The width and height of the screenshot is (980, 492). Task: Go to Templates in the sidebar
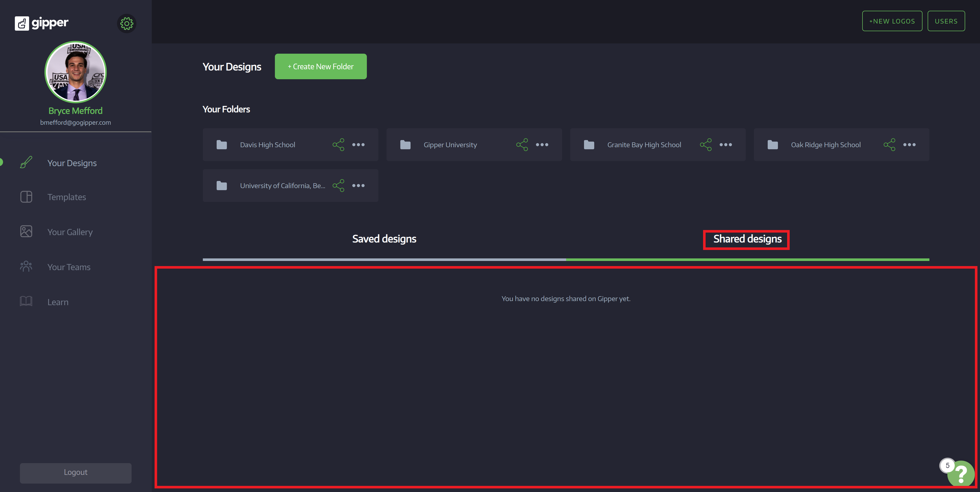[x=67, y=197]
